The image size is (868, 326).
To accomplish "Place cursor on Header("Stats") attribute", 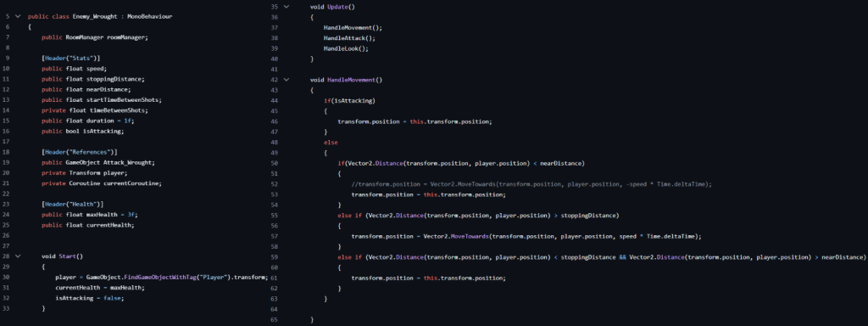I will 71,59.
